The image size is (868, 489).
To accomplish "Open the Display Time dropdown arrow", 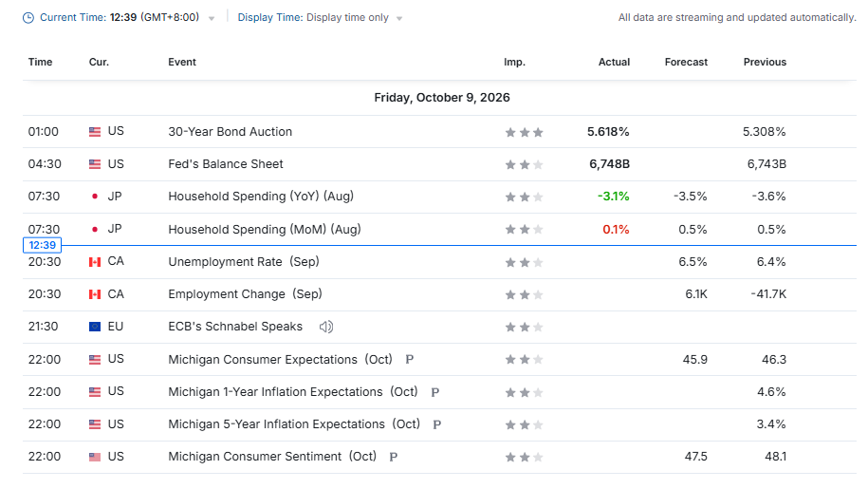I will pyautogui.click(x=399, y=19).
